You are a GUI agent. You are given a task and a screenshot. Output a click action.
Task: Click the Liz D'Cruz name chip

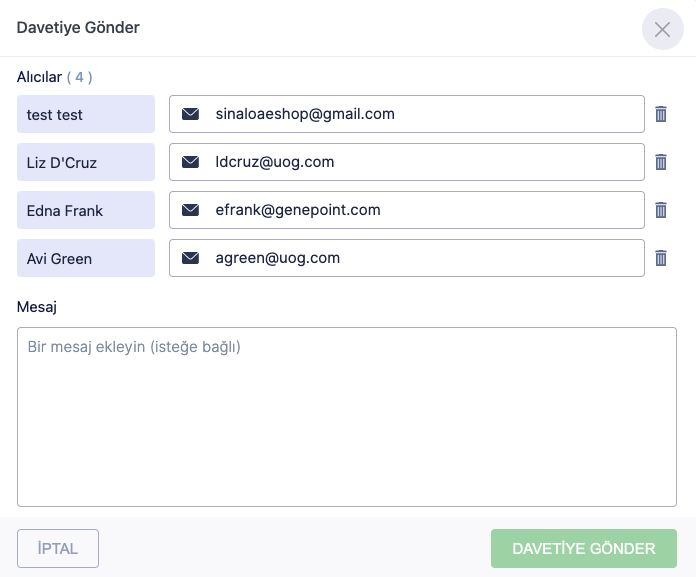(86, 162)
